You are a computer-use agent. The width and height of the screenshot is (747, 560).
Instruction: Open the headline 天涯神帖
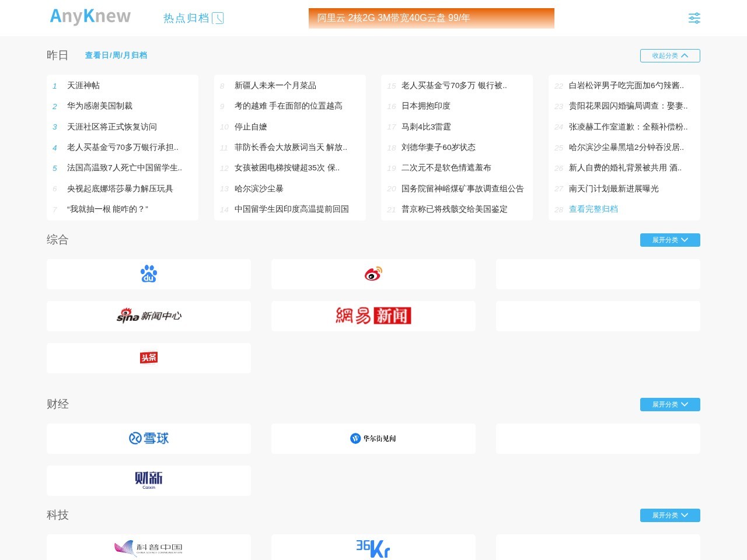coord(83,85)
